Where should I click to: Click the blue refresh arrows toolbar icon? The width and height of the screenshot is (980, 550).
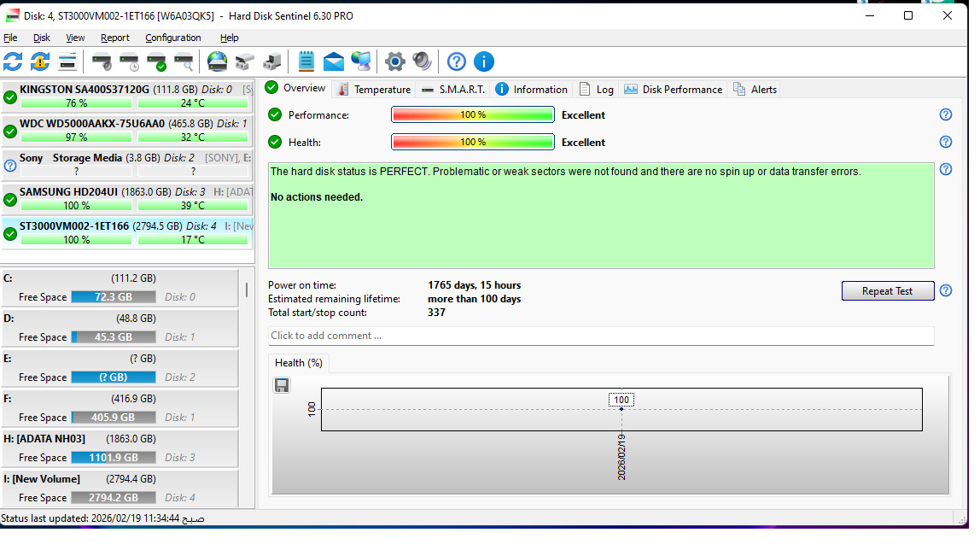tap(13, 61)
